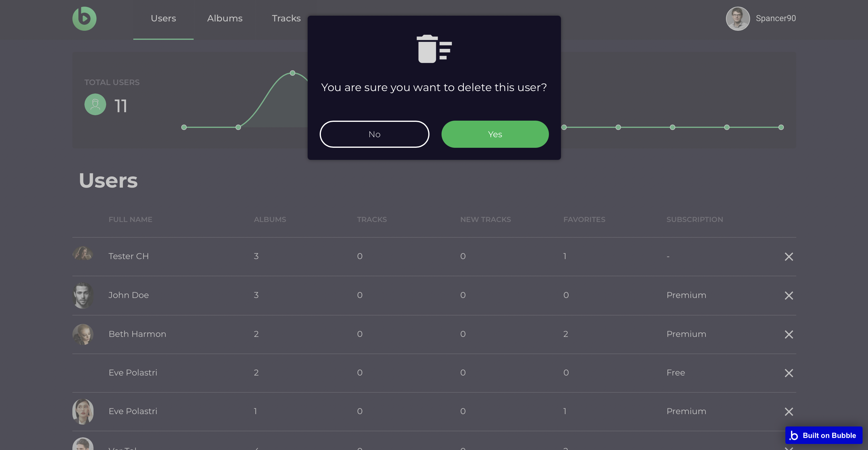Switch to the Albums tab
The image size is (868, 450).
(x=225, y=18)
